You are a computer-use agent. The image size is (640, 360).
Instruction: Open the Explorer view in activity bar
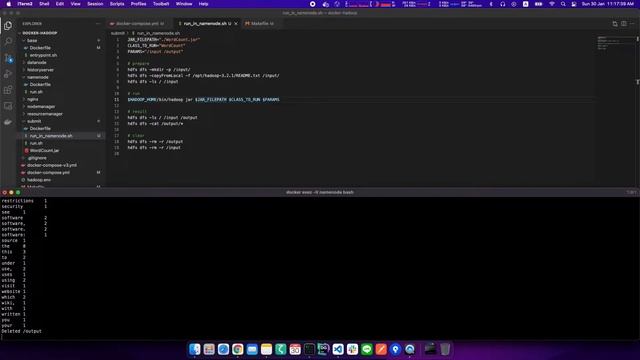click(x=8, y=26)
